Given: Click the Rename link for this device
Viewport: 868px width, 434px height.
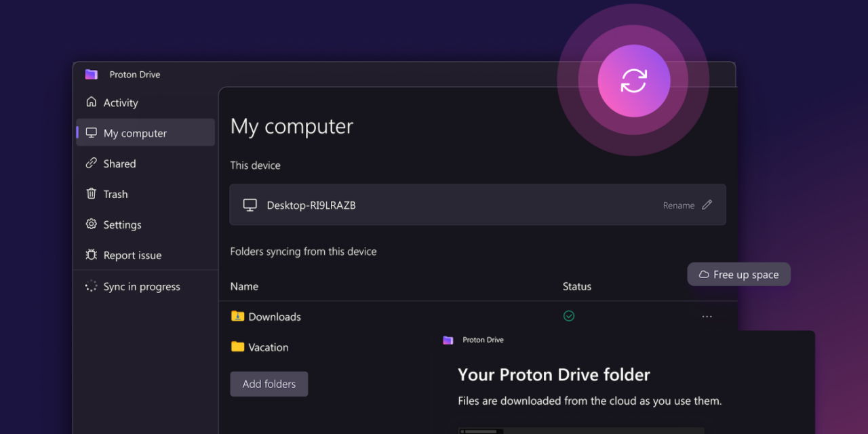Looking at the screenshot, I should (678, 205).
